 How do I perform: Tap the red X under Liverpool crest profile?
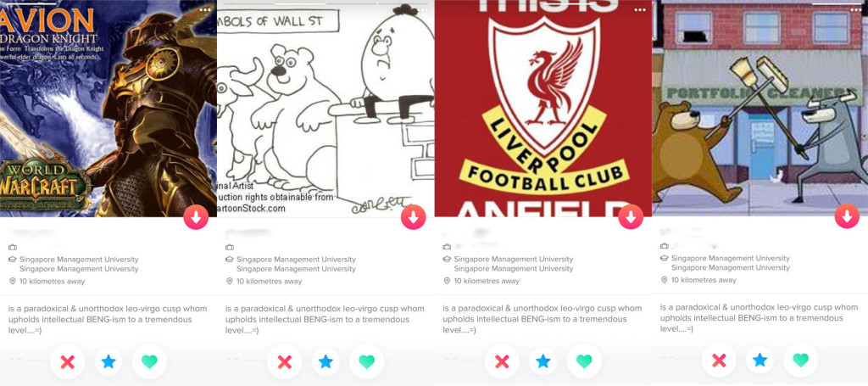pyautogui.click(x=502, y=362)
